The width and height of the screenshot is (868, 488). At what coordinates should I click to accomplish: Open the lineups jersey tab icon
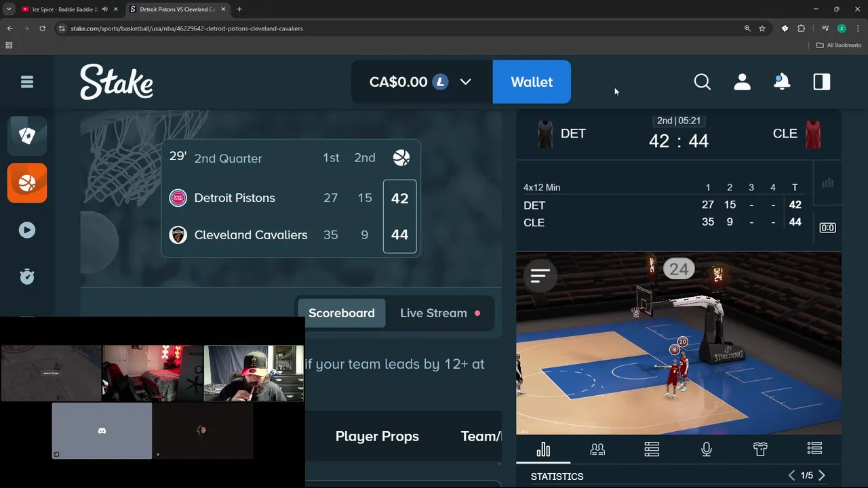[x=760, y=449]
